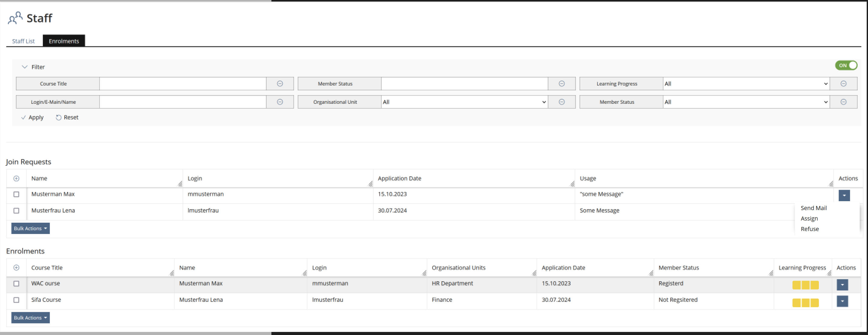Screen dimensions: 868x335
Task: Select Send Mail in the actions menu
Action: (x=813, y=208)
